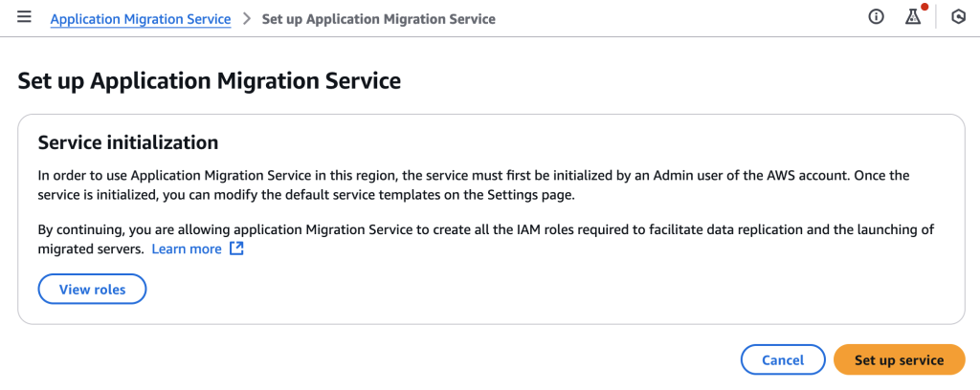Click the vertical divider between top-right icons

936,18
